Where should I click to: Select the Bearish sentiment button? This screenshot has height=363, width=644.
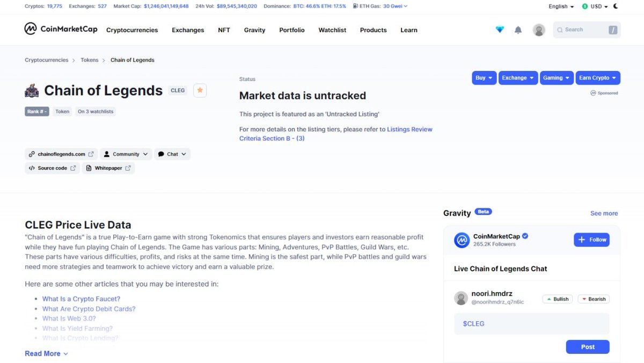[594, 299]
